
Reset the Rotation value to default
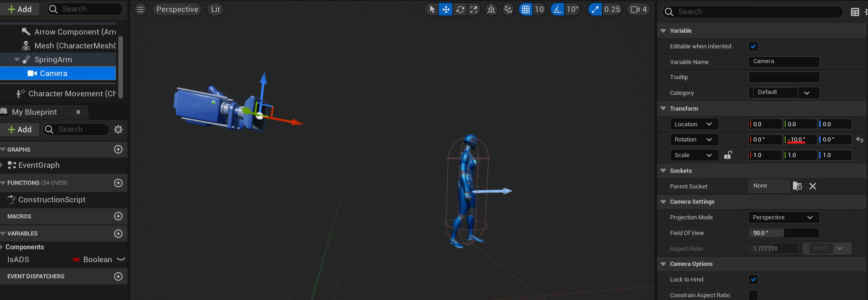859,140
